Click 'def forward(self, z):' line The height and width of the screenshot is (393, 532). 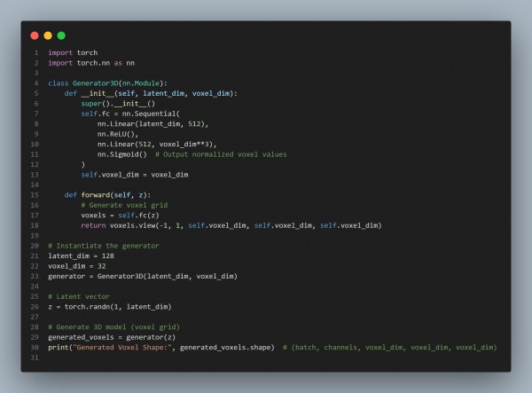click(x=107, y=195)
